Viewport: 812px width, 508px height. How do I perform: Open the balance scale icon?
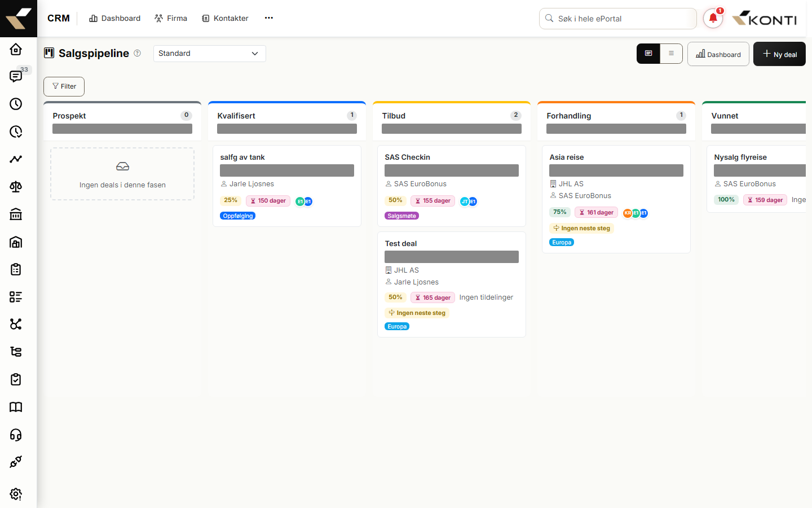16,187
